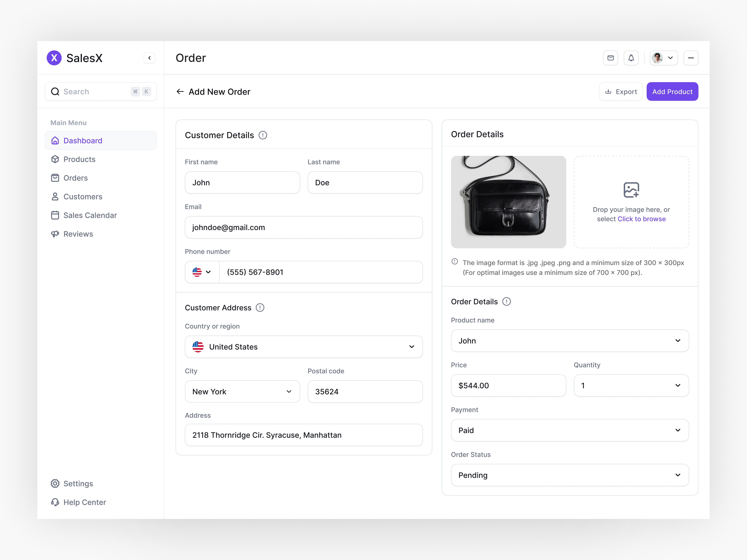Click the Settings gear icon

point(55,483)
